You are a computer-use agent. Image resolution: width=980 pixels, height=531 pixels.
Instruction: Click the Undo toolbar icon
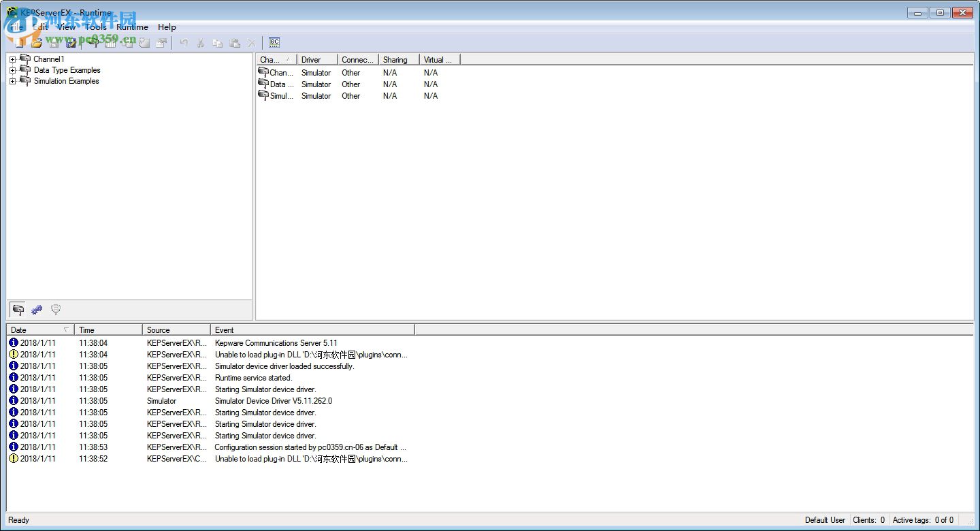pos(184,43)
